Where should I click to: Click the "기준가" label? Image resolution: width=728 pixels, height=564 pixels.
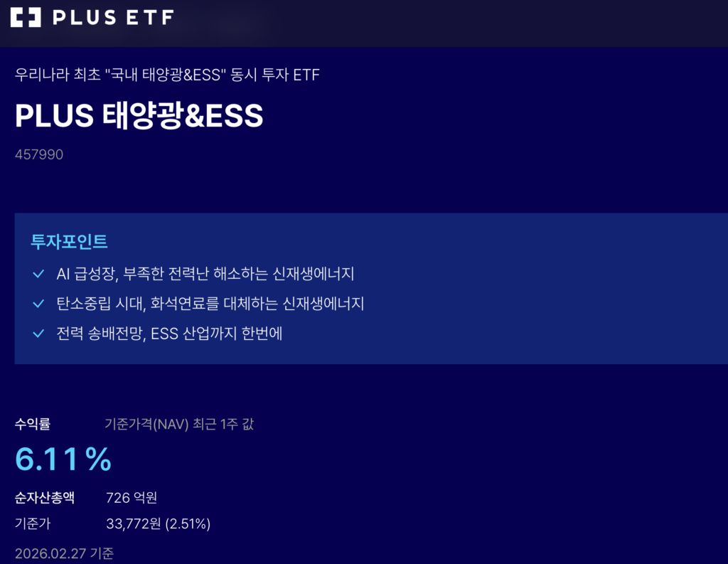(33, 524)
